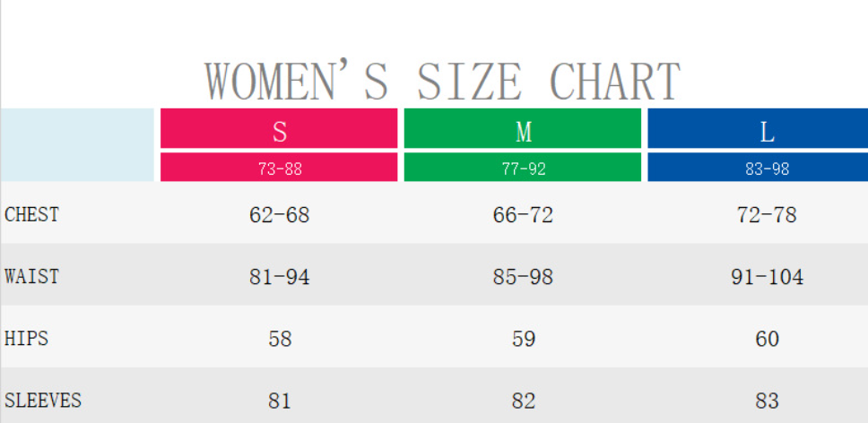The height and width of the screenshot is (423, 868).
Task: Click waist value 91-104 for size L
Action: point(767,277)
